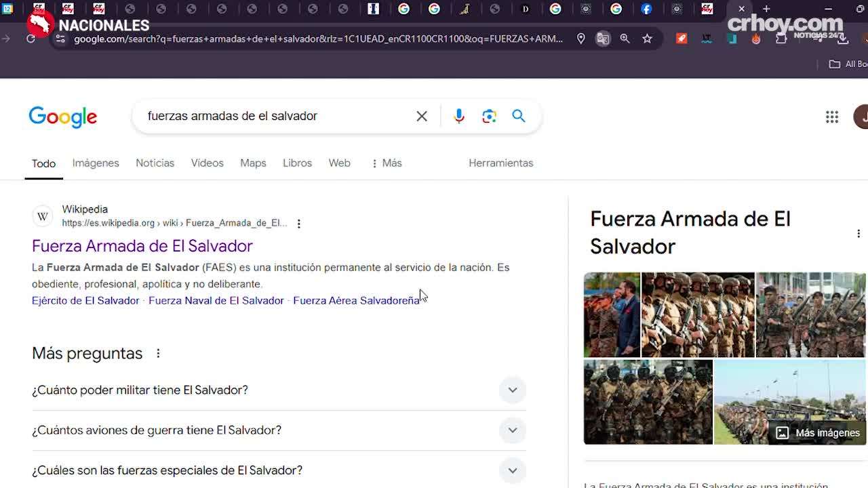Expand '¿Cuáles son las fuerzas especiales de El Salvador?'
The height and width of the screenshot is (488, 868).
pos(279,470)
